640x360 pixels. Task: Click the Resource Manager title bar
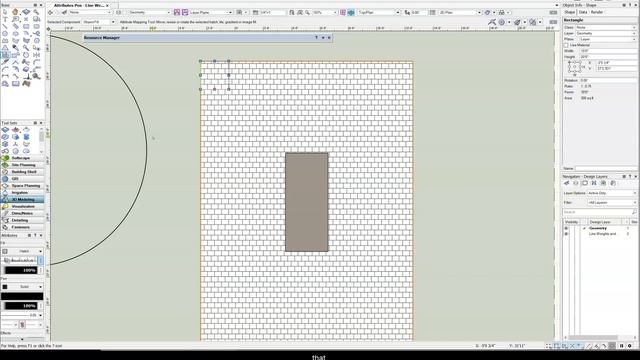208,38
